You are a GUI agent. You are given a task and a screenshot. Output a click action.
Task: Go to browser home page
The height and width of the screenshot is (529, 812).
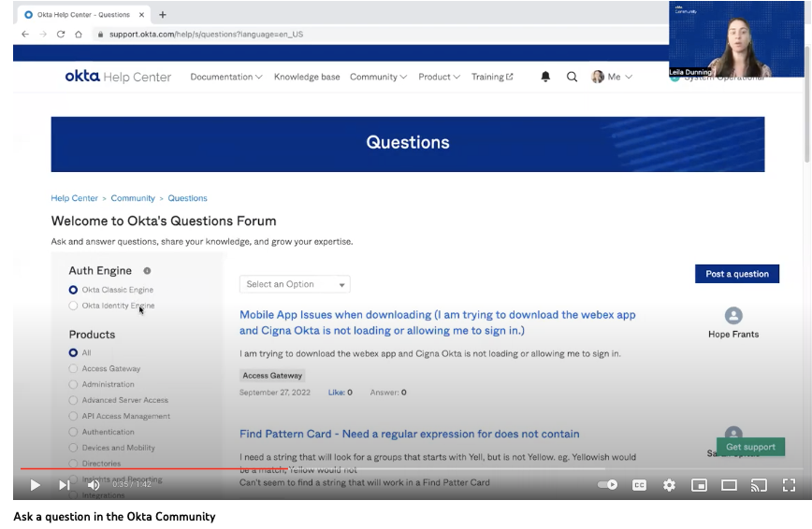pos(79,35)
